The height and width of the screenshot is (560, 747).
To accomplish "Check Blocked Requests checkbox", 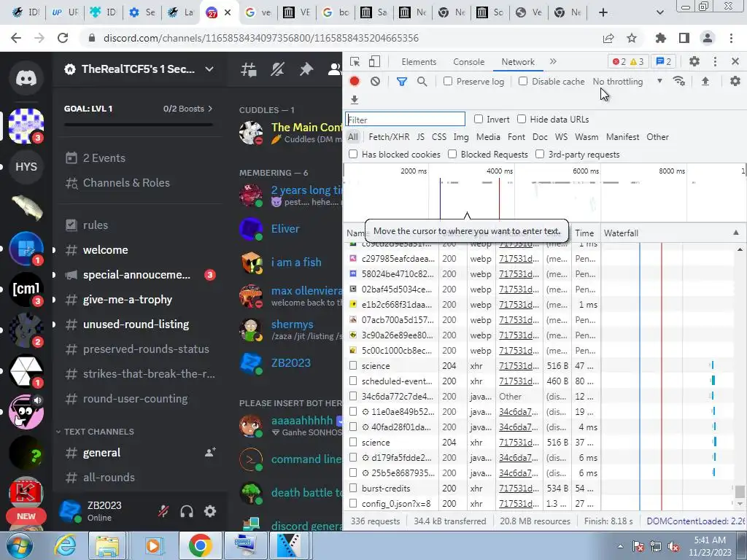I will pyautogui.click(x=452, y=155).
